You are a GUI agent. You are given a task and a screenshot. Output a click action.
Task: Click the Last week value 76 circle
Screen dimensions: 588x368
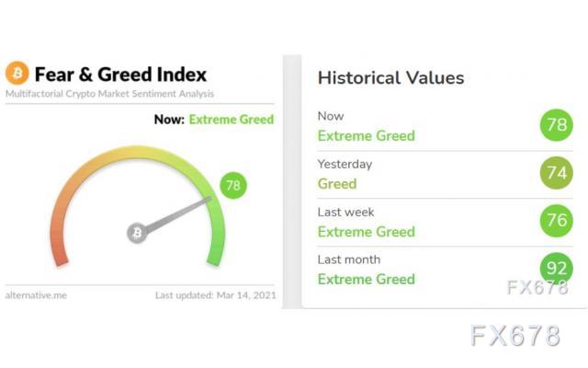[557, 221]
